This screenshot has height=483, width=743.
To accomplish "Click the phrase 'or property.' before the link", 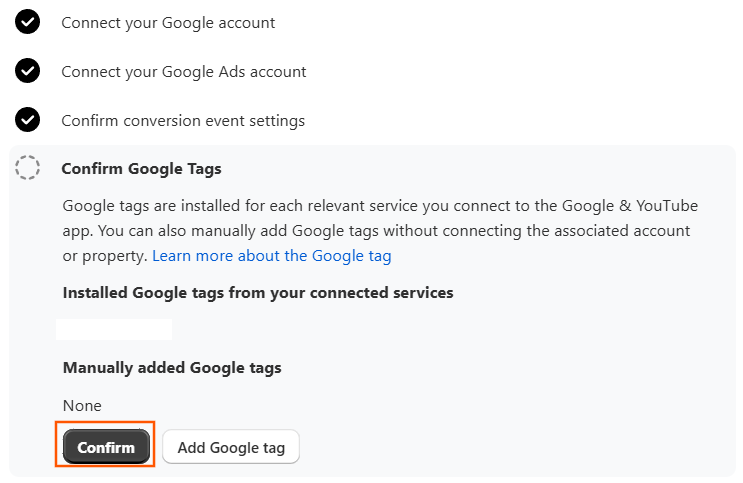I will pos(105,256).
